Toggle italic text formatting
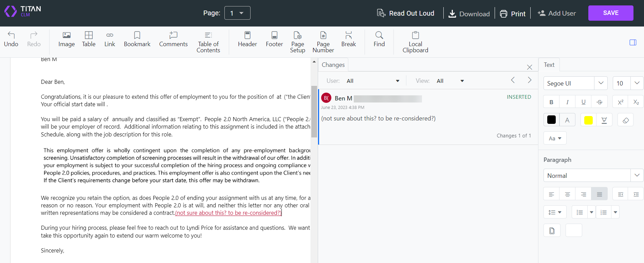The width and height of the screenshot is (644, 263). pyautogui.click(x=567, y=102)
